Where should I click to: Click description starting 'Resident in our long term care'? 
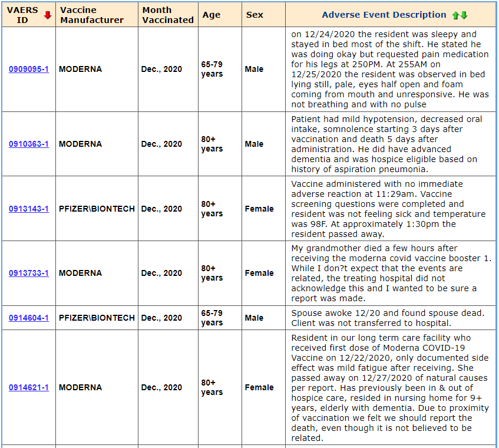pos(390,387)
